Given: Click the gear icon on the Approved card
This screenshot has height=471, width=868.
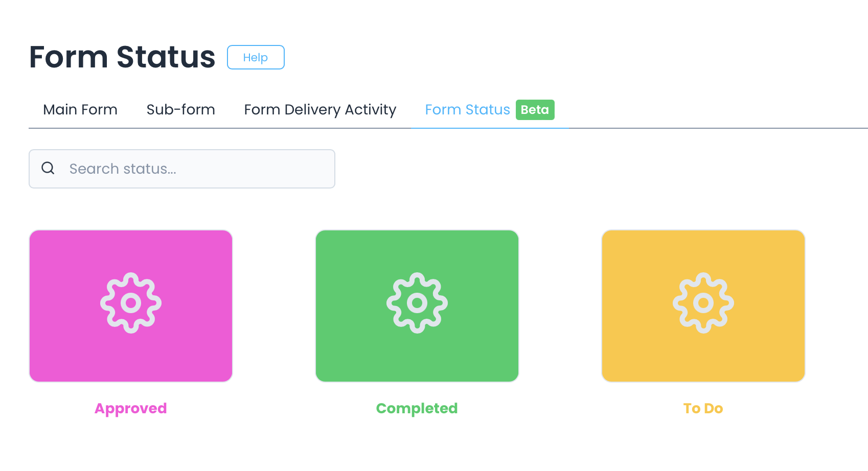Looking at the screenshot, I should (x=131, y=303).
